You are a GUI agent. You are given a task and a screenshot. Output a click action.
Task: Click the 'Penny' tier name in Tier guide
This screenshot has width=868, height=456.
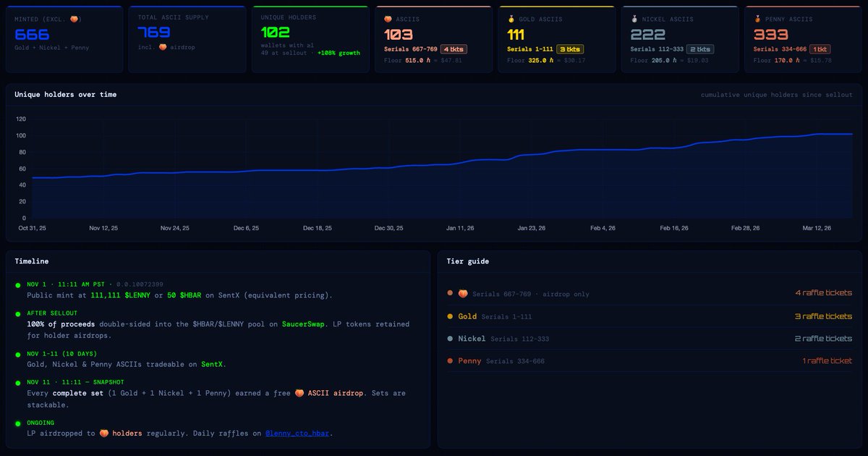click(x=469, y=360)
